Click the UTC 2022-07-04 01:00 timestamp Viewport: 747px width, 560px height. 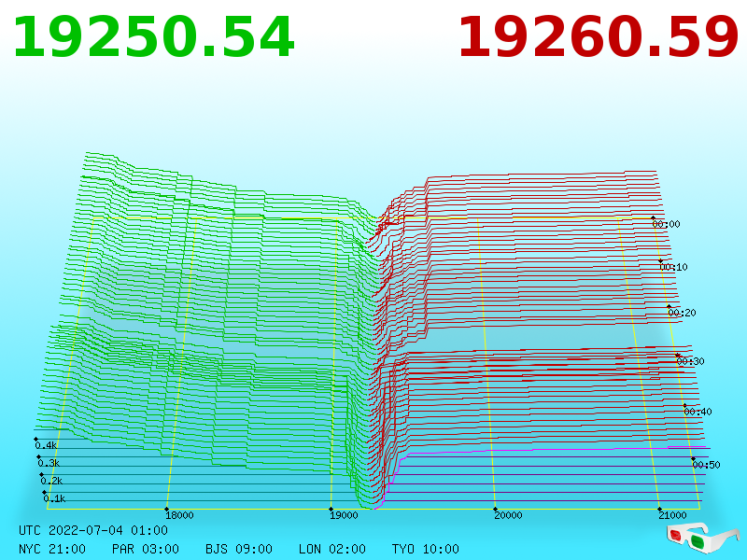(x=93, y=530)
